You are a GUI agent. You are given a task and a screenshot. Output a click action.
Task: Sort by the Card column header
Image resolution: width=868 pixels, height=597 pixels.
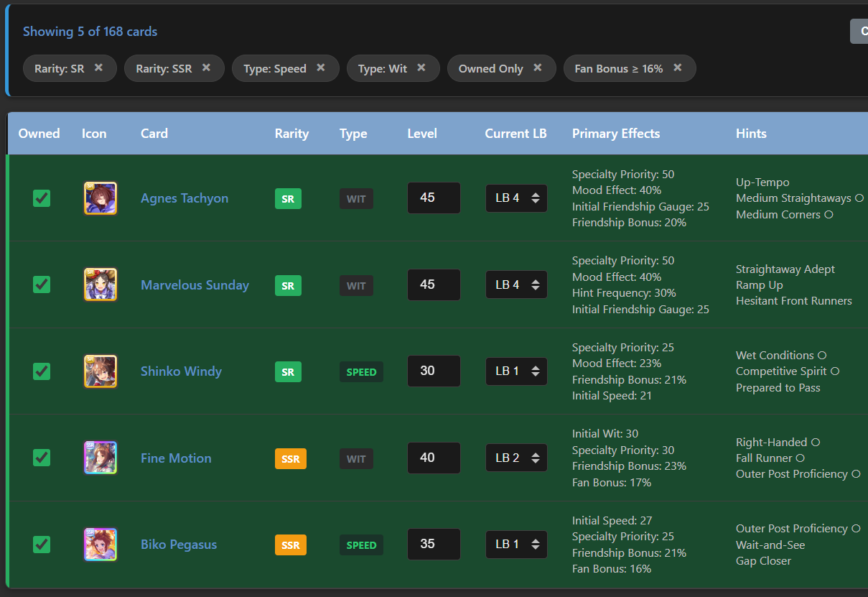tap(154, 133)
